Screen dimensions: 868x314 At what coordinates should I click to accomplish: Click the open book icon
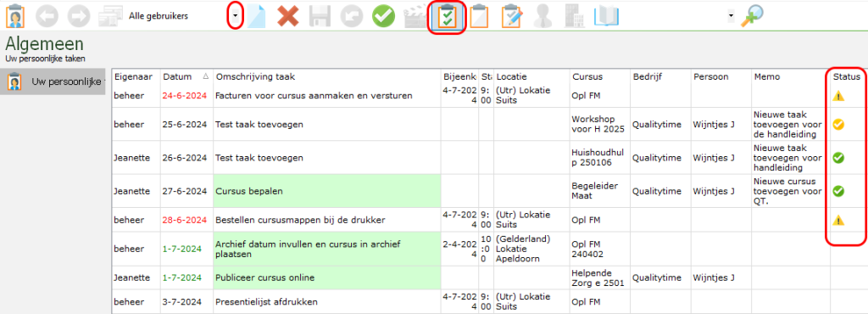[606, 16]
